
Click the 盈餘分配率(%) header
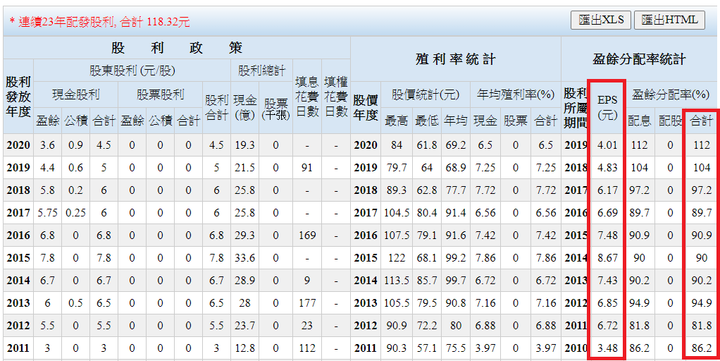pyautogui.click(x=670, y=95)
